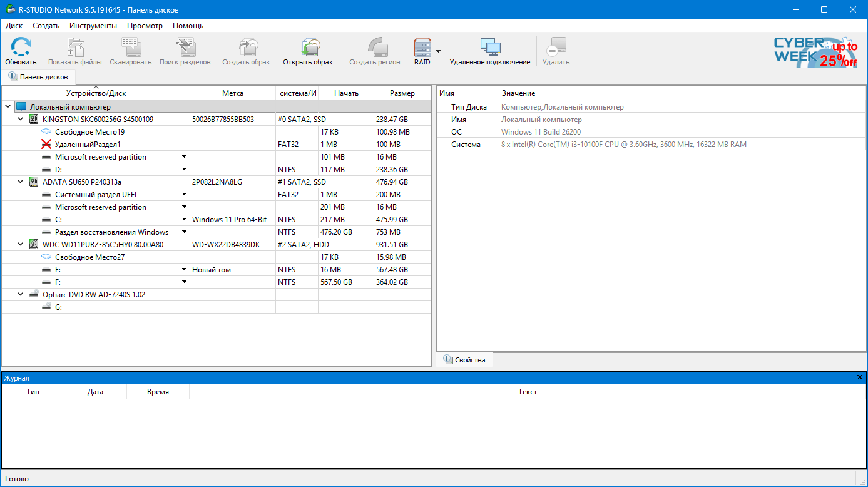Collapse the ADATA SU650 disk node
The height and width of the screenshot is (487, 868).
pyautogui.click(x=20, y=182)
